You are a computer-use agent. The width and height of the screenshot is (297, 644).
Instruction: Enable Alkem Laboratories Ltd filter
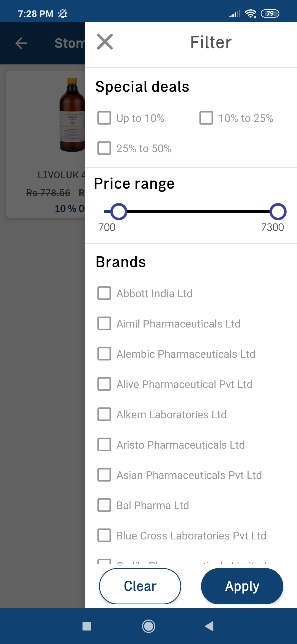[104, 414]
